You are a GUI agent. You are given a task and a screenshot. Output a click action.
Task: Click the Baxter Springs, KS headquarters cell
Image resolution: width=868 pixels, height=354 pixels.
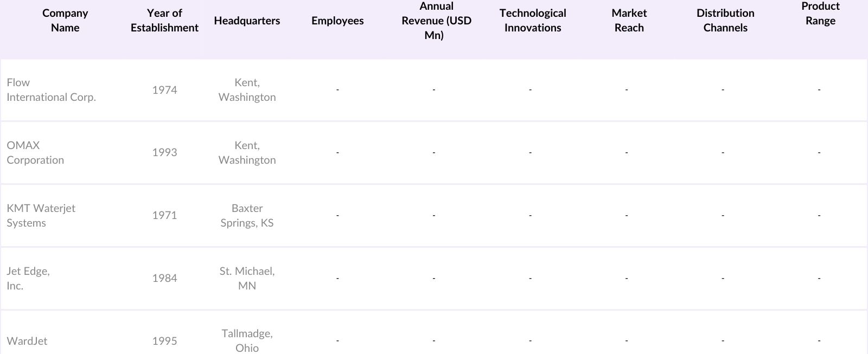[x=247, y=216]
